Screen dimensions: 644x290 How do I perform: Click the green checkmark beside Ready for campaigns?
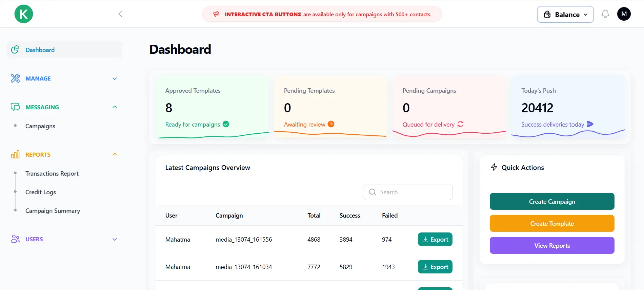click(x=226, y=124)
